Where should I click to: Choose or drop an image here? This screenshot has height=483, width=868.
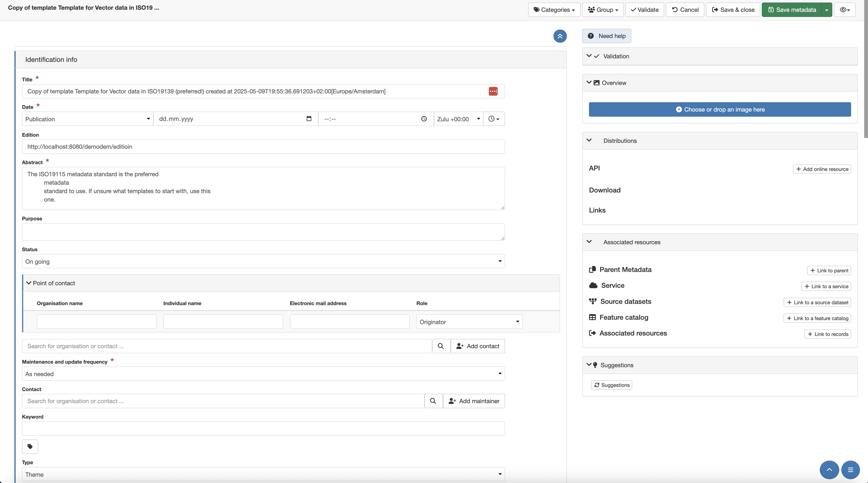[x=720, y=109]
